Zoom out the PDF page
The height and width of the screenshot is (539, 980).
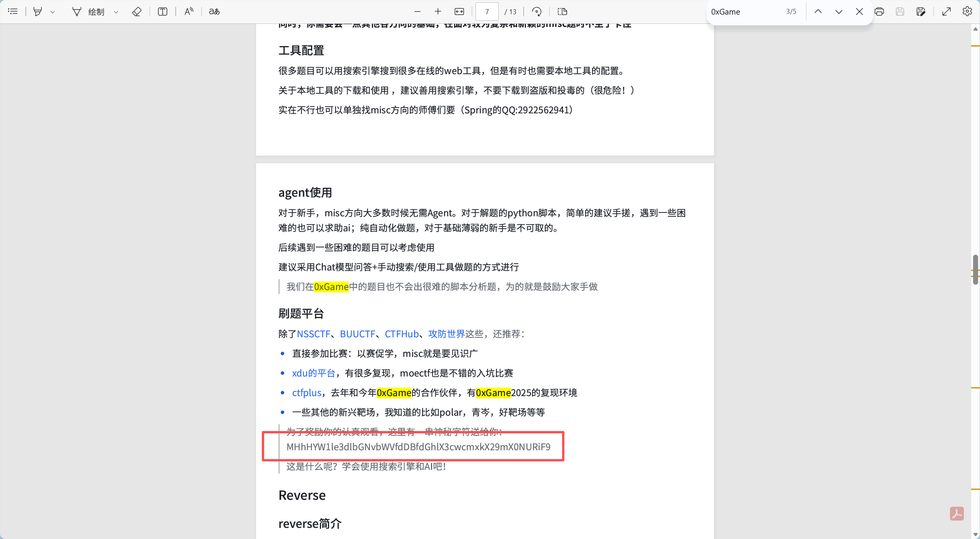tap(418, 12)
